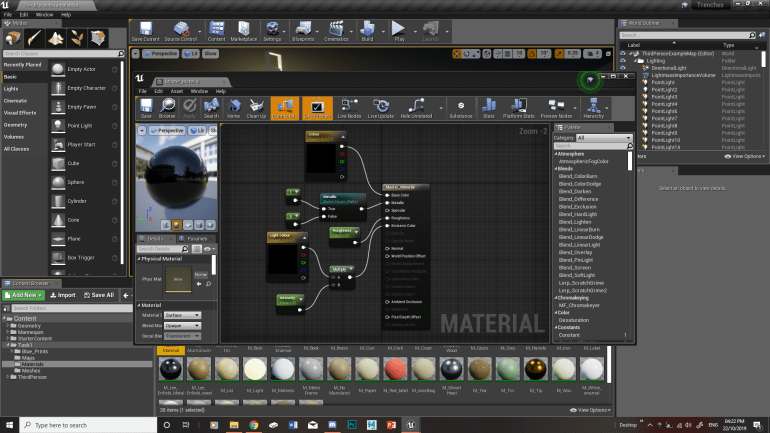Toggle the Connectors toolbar button
Image resolution: width=770 pixels, height=433 pixels.
tap(284, 108)
